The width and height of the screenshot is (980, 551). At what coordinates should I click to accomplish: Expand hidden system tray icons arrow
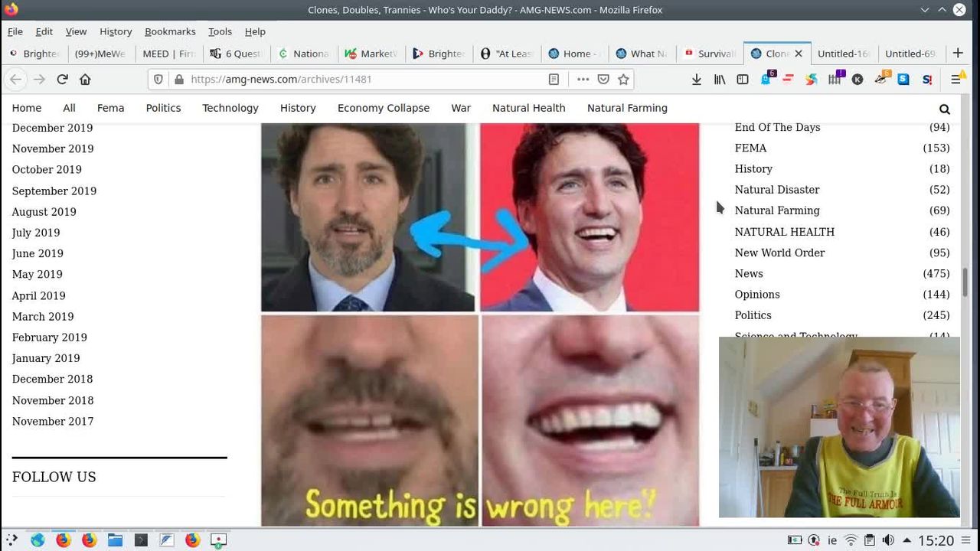pos(906,540)
